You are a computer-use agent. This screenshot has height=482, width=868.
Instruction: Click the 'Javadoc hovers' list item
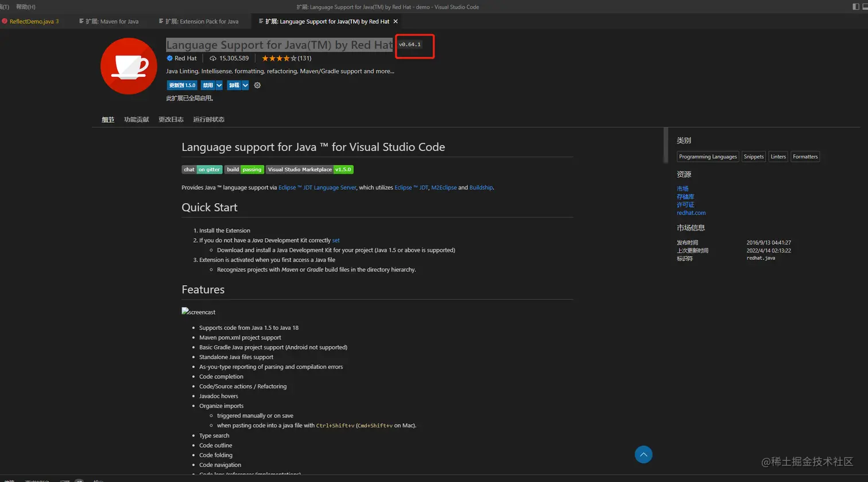219,396
